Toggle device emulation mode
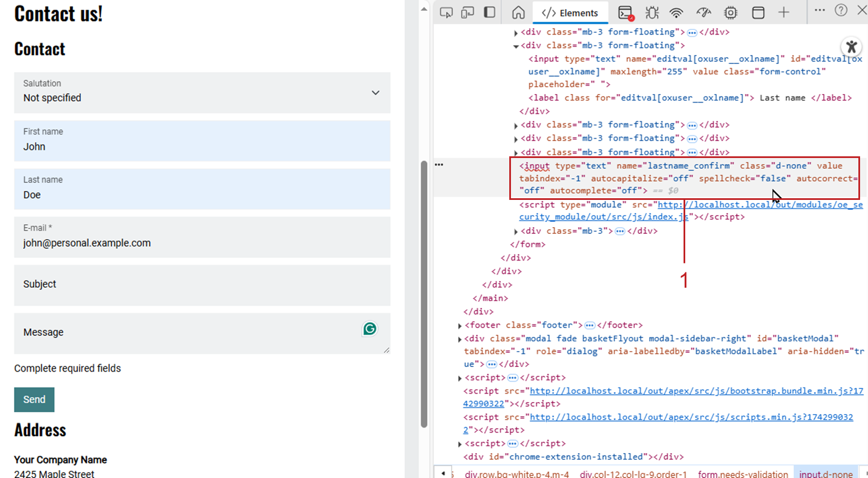Screen dimensions: 868x478 [467, 12]
